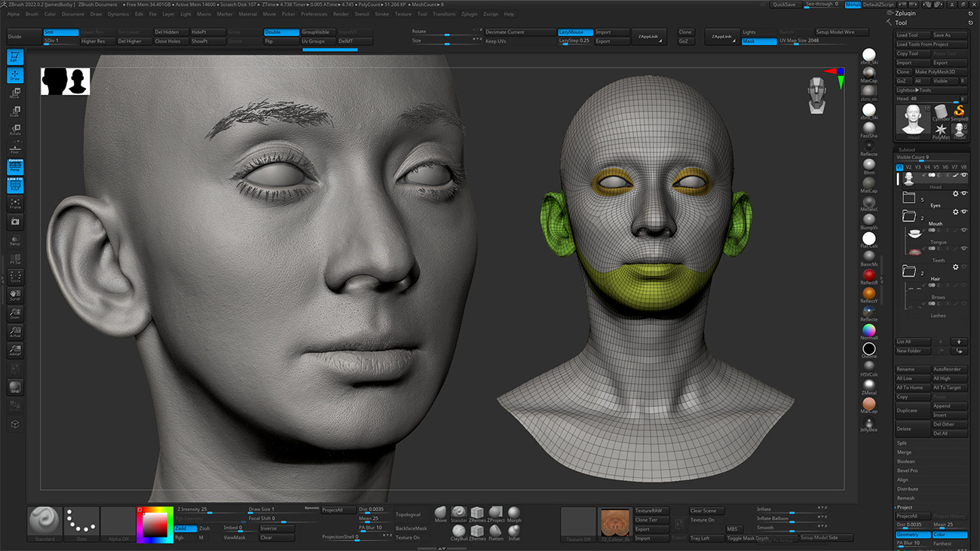Open the Zplugin menu
The height and width of the screenshot is (551, 980).
pyautogui.click(x=469, y=14)
